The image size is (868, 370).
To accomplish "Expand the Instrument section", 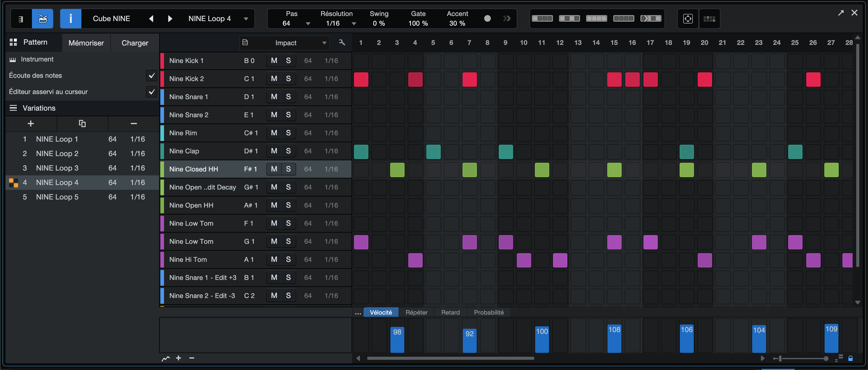I will (x=13, y=60).
